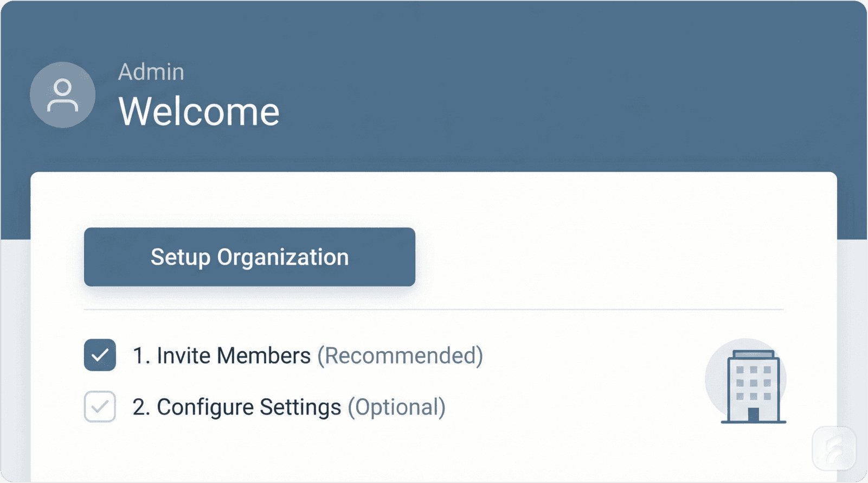Select the person silhouette inside the avatar circle
868x483 pixels.
62,95
